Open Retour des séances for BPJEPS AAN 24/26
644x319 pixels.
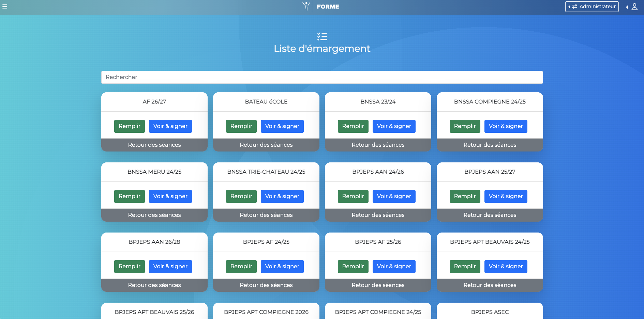coord(378,215)
